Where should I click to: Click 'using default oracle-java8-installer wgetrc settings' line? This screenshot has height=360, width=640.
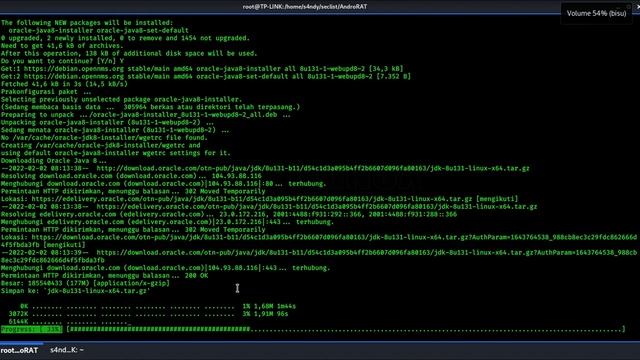116,153
